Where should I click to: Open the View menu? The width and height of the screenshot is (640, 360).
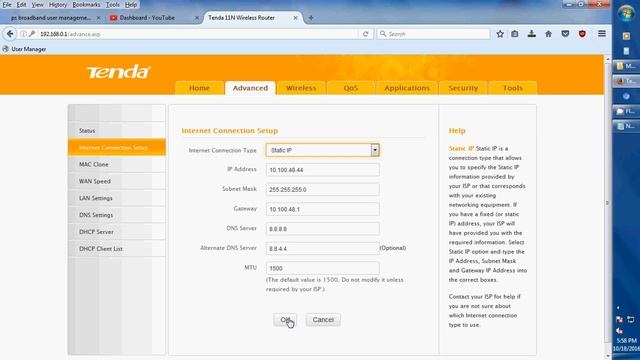tap(37, 4)
